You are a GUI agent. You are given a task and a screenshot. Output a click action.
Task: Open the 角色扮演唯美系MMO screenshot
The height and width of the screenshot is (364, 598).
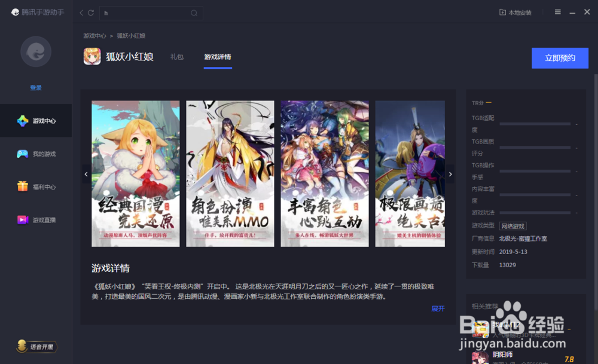pyautogui.click(x=230, y=173)
